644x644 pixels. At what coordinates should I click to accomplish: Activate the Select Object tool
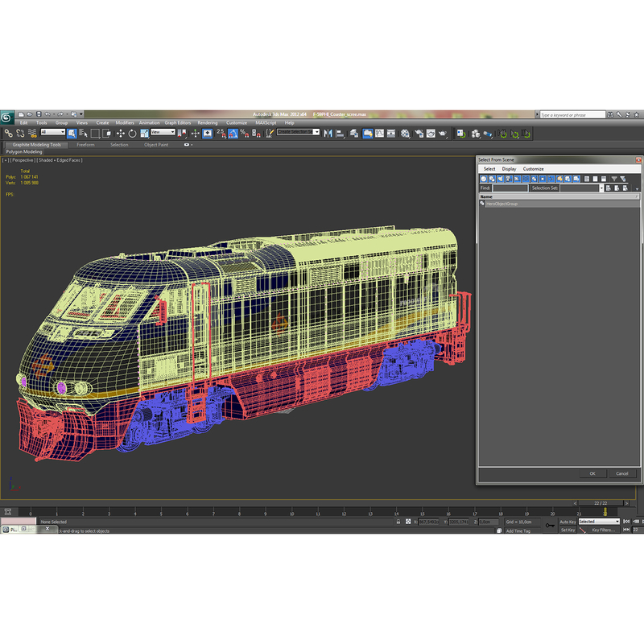point(72,134)
